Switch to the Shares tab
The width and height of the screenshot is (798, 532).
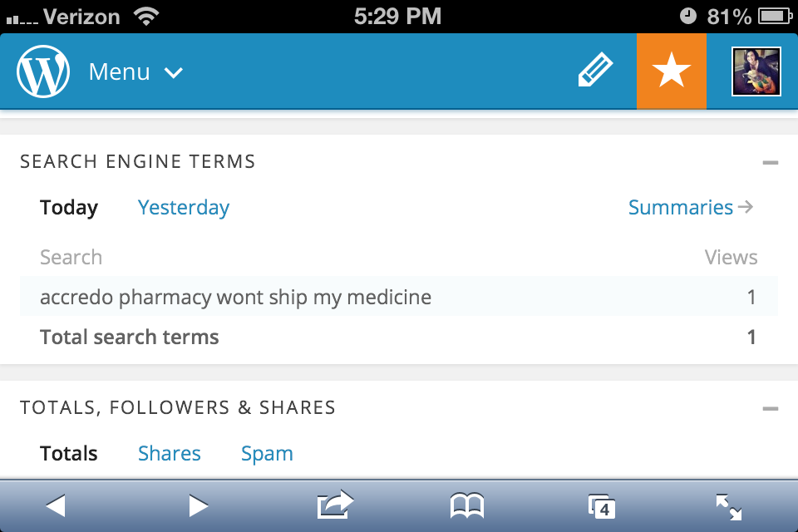(170, 454)
